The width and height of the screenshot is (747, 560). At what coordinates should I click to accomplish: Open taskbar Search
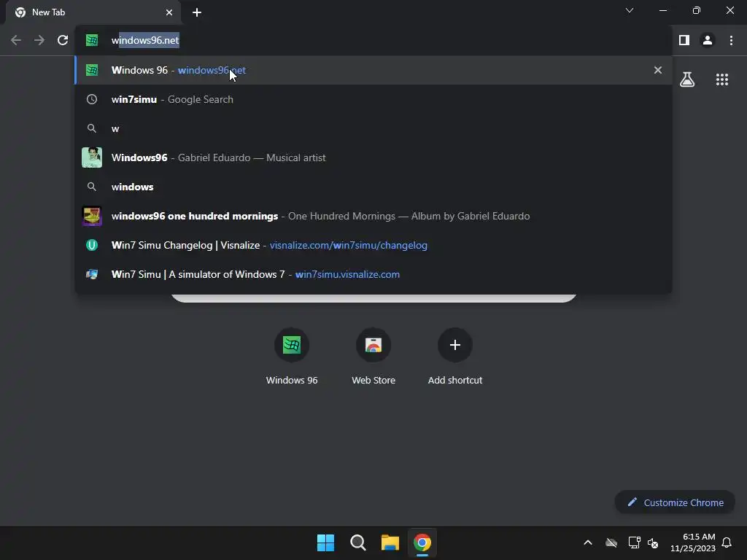click(x=357, y=542)
